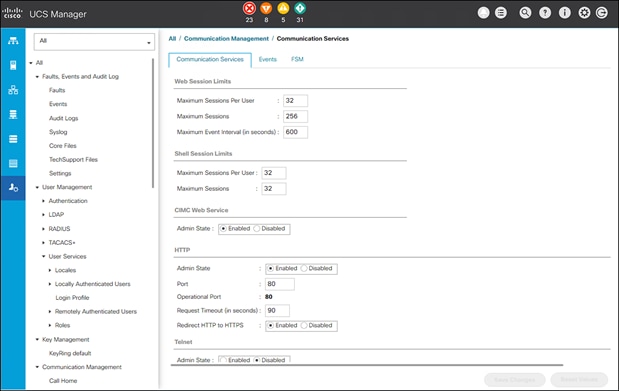Click the logout icon in header

(601, 13)
